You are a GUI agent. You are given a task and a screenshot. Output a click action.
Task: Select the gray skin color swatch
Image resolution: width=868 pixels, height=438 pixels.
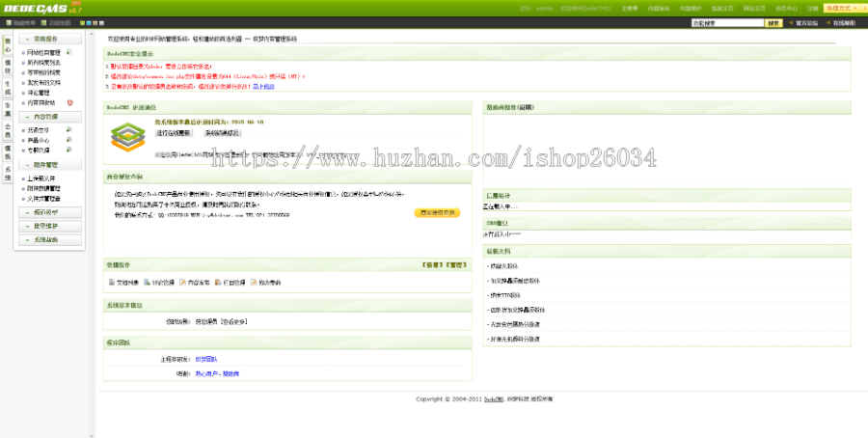[101, 23]
